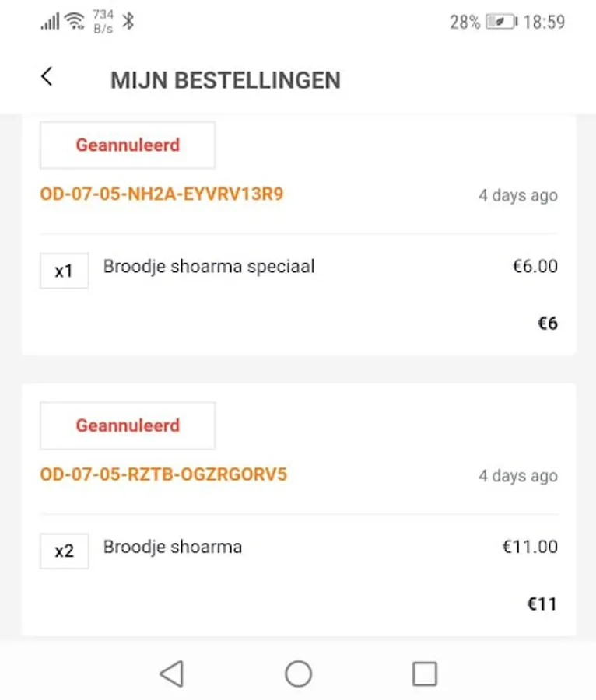The height and width of the screenshot is (700, 596).
Task: Tap the x2 quantity box
Action: pyautogui.click(x=64, y=551)
